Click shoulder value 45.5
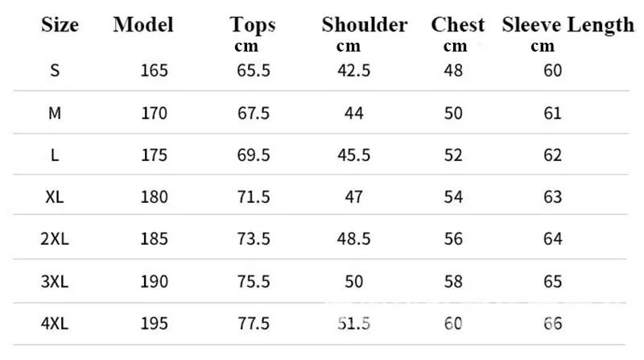The width and height of the screenshot is (644, 360). coord(353,155)
